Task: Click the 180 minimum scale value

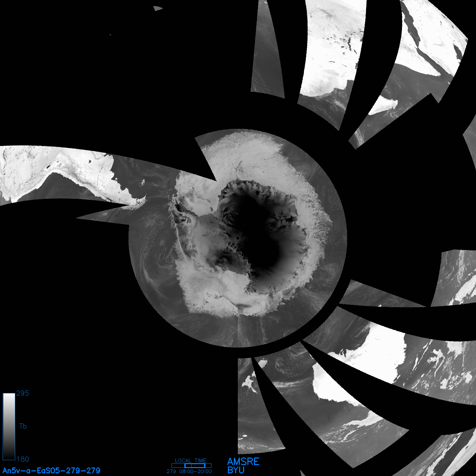Action: click(23, 459)
